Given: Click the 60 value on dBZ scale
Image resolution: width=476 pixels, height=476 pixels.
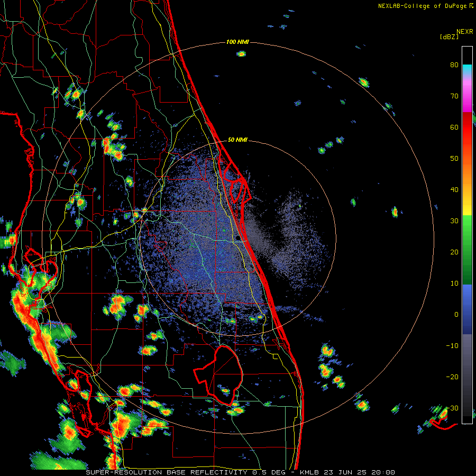Looking at the screenshot, I should [x=454, y=127].
